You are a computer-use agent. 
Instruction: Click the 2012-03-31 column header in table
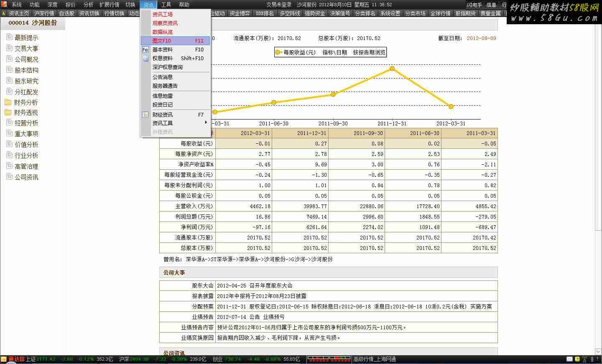(x=244, y=133)
